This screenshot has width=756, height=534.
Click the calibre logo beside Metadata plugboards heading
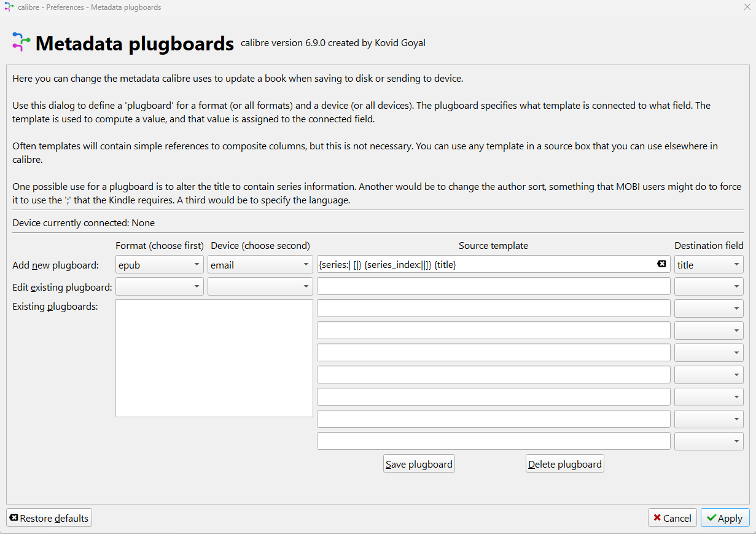[x=21, y=42]
